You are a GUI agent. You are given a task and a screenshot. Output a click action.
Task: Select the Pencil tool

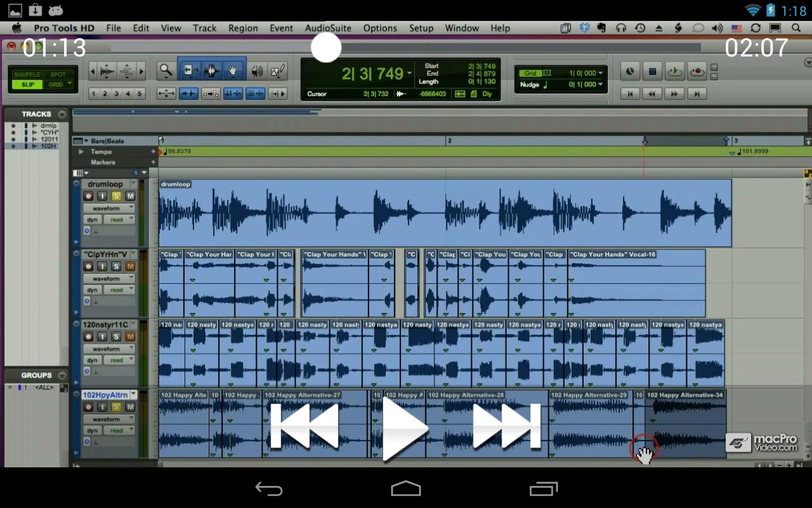[x=277, y=71]
